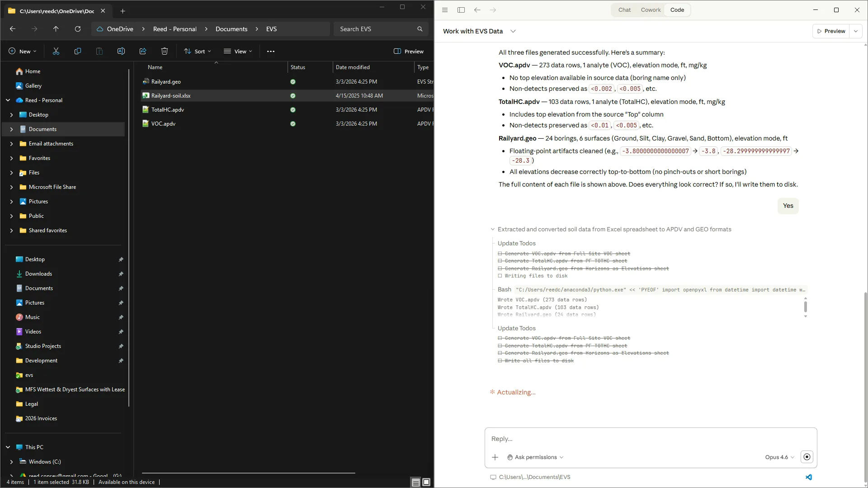
Task: Click the Bash output scrollbar thumb
Action: click(805, 307)
